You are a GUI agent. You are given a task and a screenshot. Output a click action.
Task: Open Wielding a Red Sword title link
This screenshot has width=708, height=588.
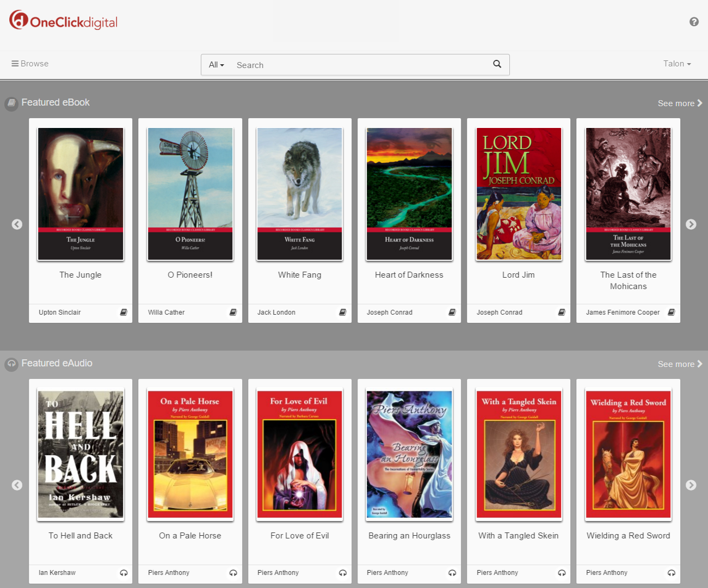point(629,536)
